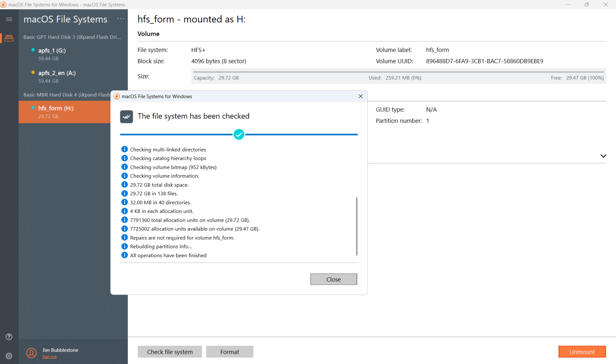
Task: Expand the section with the chevron arrow
Action: [603, 156]
